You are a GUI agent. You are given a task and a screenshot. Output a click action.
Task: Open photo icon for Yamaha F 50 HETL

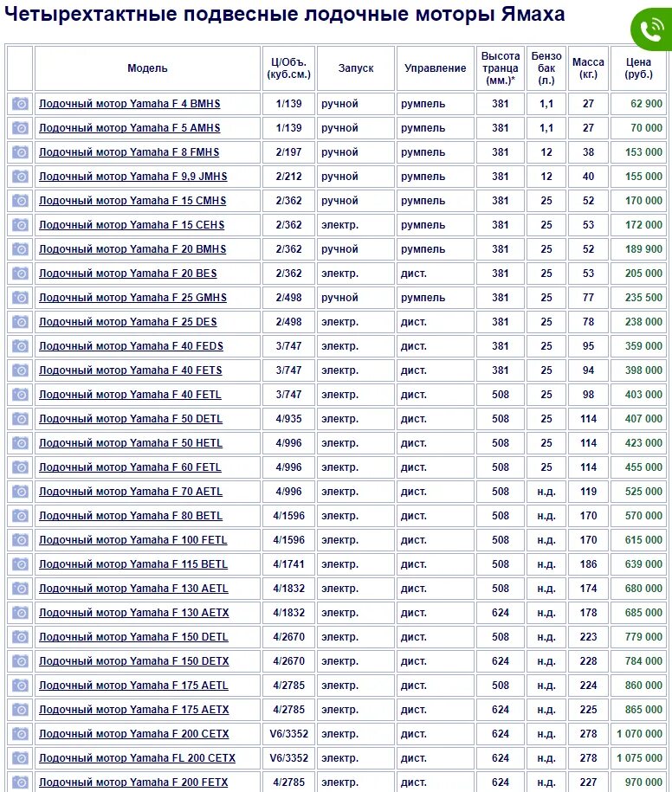[20, 443]
